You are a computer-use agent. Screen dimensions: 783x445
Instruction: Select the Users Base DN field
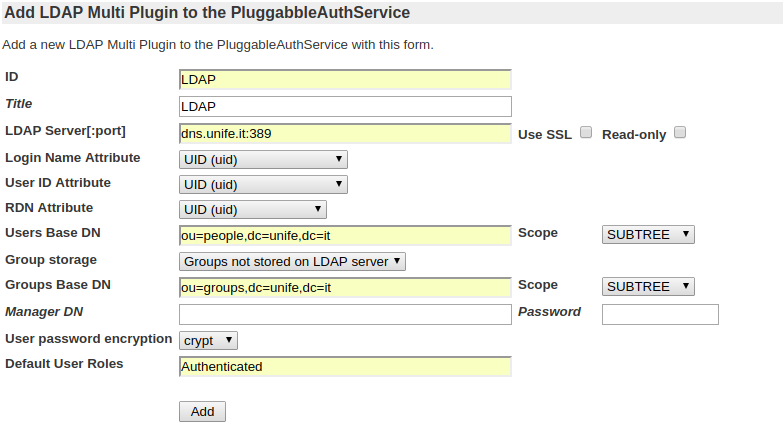345,235
